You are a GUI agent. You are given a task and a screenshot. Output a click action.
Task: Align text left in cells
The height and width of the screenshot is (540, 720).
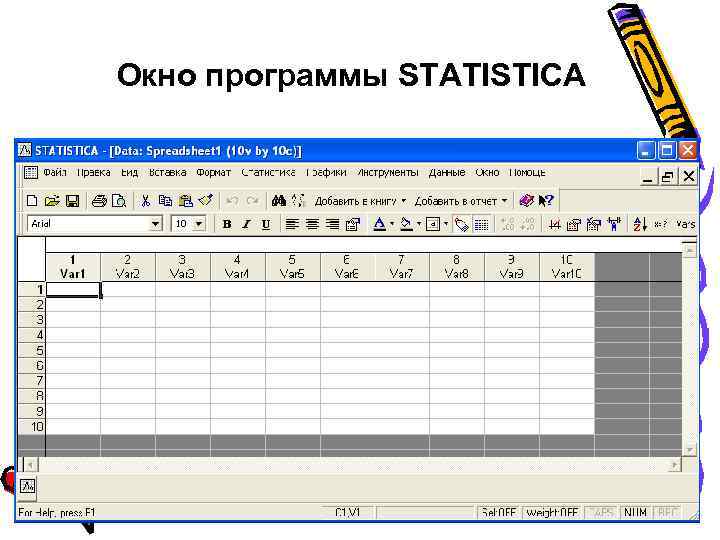coord(292,224)
